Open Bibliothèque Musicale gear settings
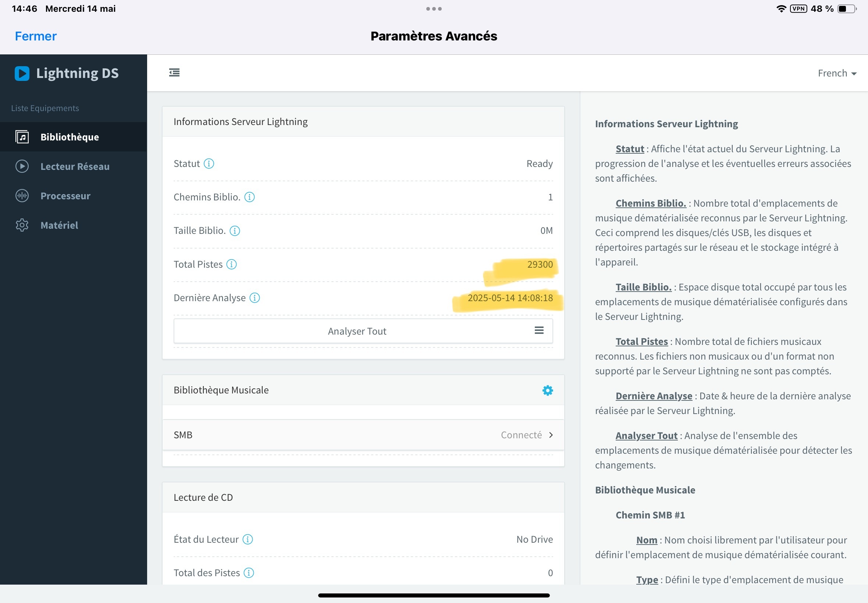This screenshot has width=868, height=603. pos(548,390)
